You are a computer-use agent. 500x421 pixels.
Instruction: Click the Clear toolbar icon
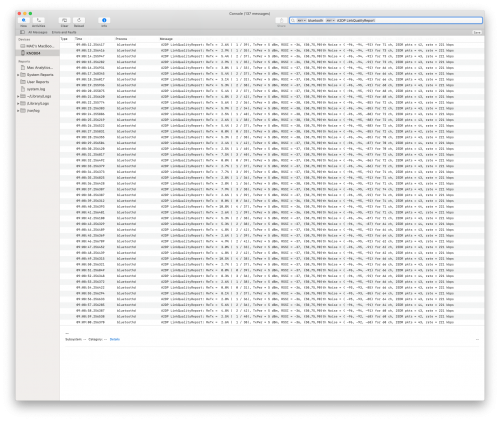[x=64, y=20]
